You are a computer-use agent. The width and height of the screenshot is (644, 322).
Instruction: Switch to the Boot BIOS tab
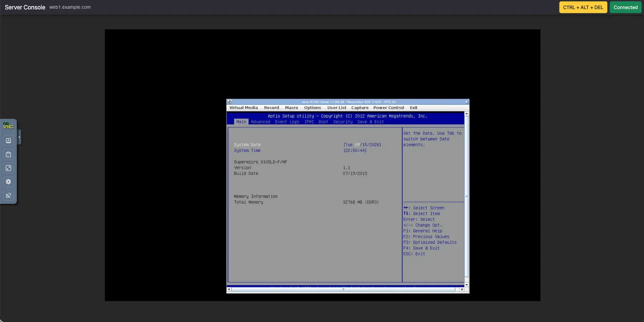[323, 122]
